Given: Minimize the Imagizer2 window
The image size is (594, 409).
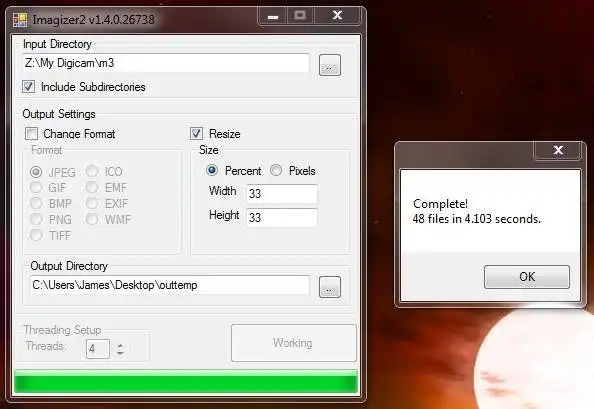Looking at the screenshot, I should tap(272, 16).
